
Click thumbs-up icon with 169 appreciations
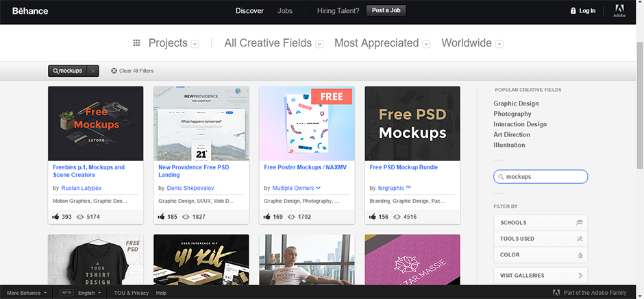click(267, 217)
